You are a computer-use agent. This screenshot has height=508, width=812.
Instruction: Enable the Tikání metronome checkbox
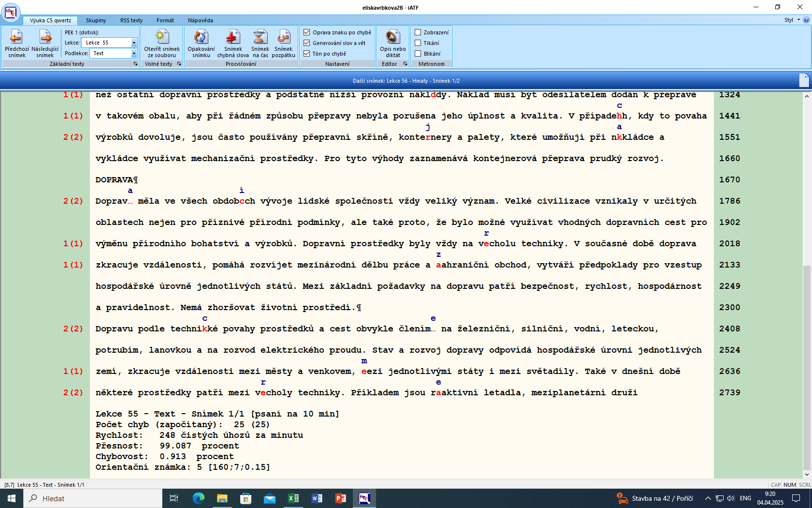click(x=418, y=43)
